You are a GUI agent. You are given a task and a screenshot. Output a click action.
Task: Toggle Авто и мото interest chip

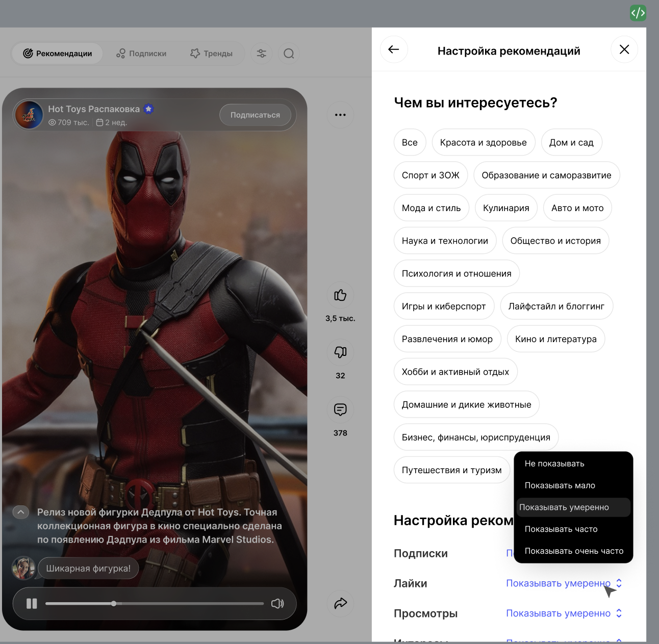(577, 208)
